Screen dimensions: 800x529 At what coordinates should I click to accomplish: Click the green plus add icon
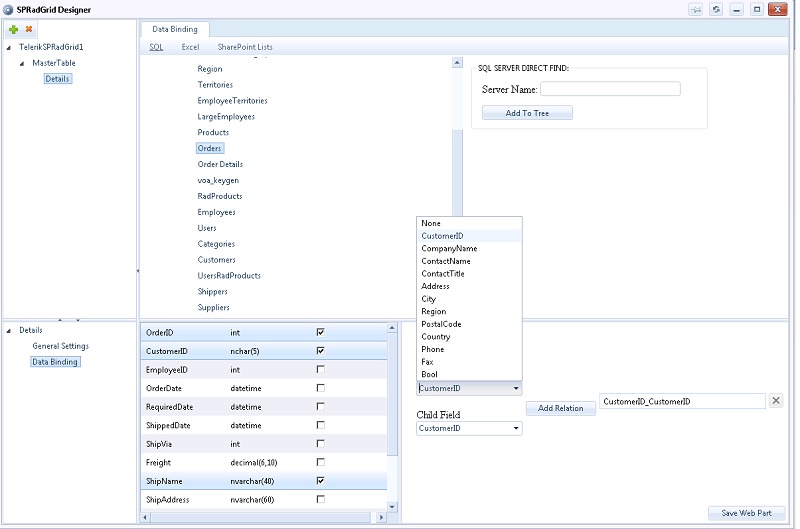coord(14,30)
